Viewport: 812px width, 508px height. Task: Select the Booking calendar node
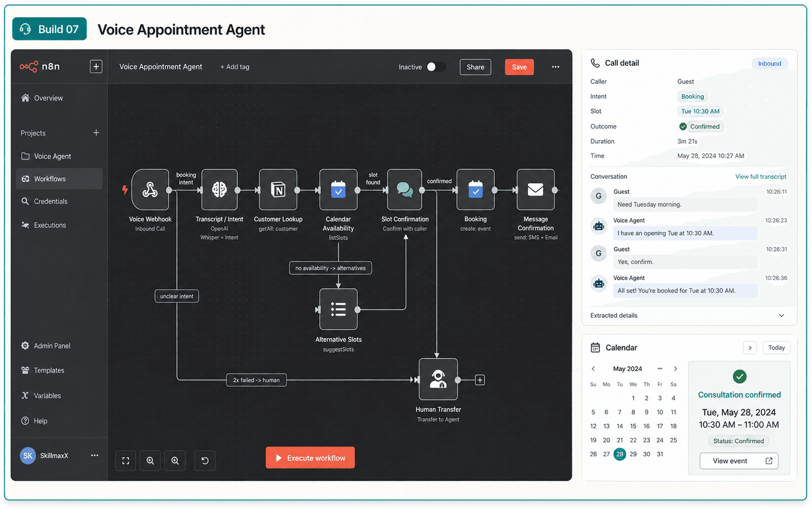tap(476, 189)
